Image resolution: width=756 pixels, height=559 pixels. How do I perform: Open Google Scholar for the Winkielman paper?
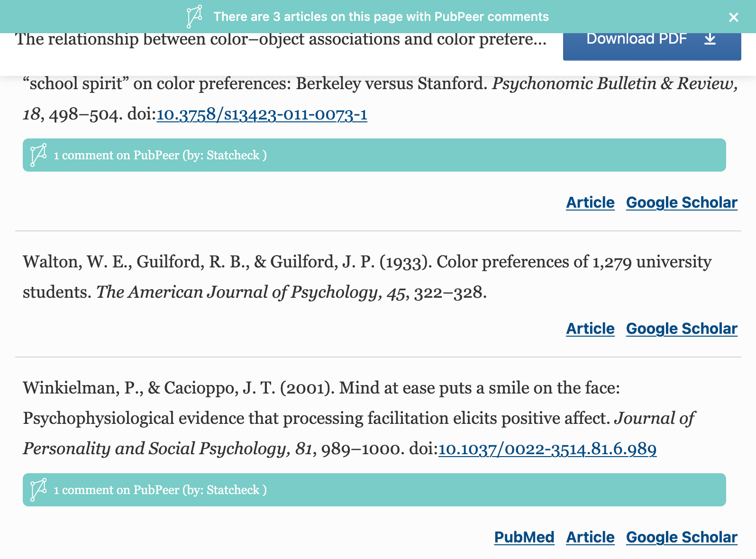coord(681,537)
